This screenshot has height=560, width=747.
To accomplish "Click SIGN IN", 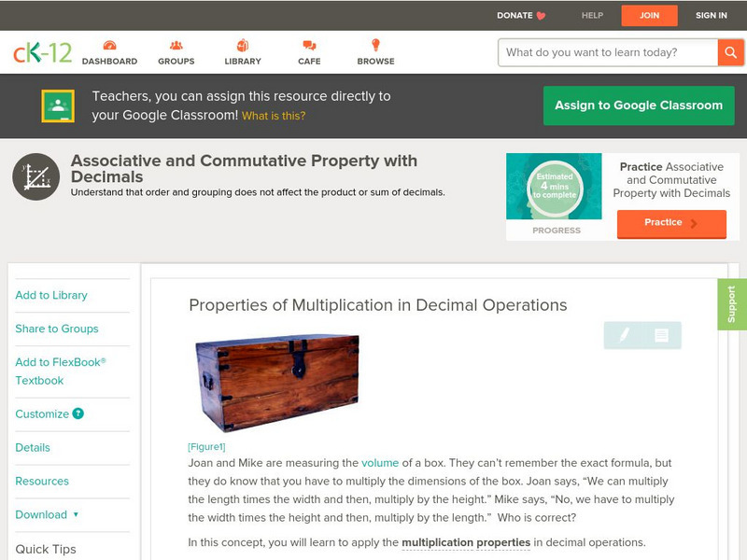I will 712,15.
